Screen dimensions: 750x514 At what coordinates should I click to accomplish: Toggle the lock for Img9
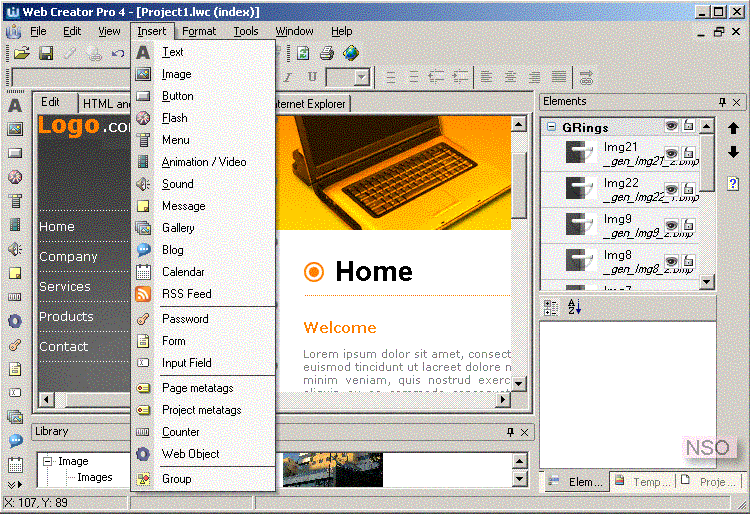point(688,225)
